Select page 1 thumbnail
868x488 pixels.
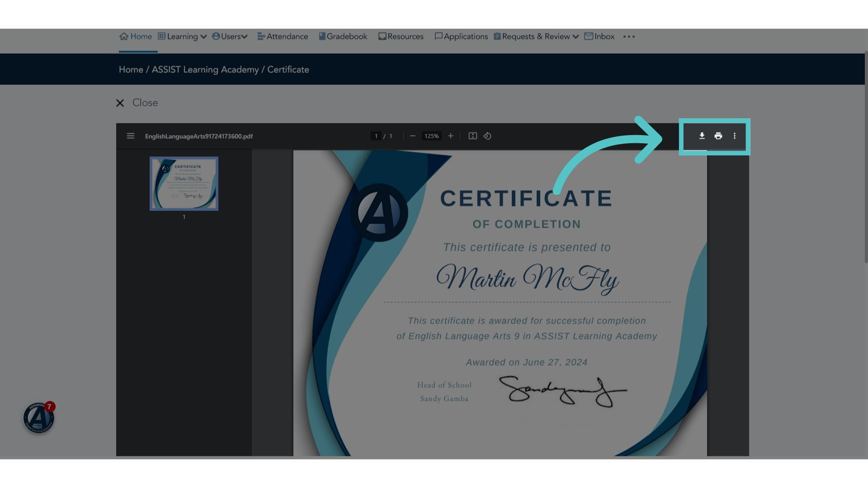click(184, 183)
